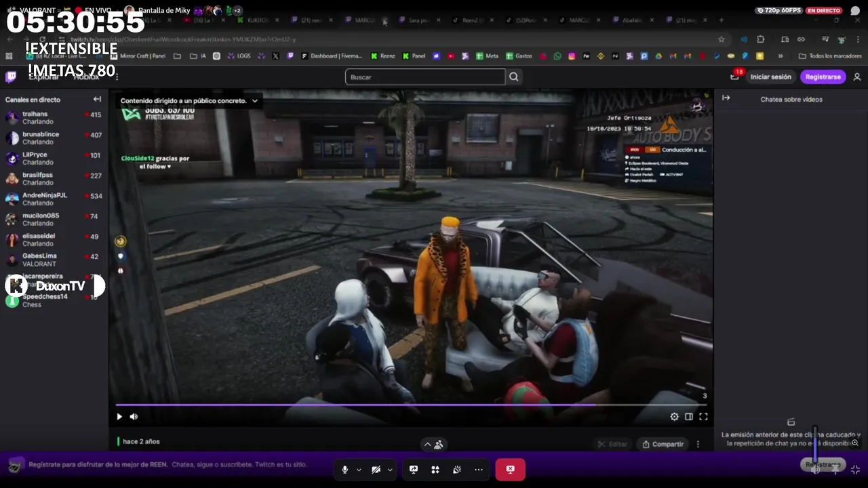Play the Twitch clip
The image size is (868, 488).
pyautogui.click(x=119, y=417)
